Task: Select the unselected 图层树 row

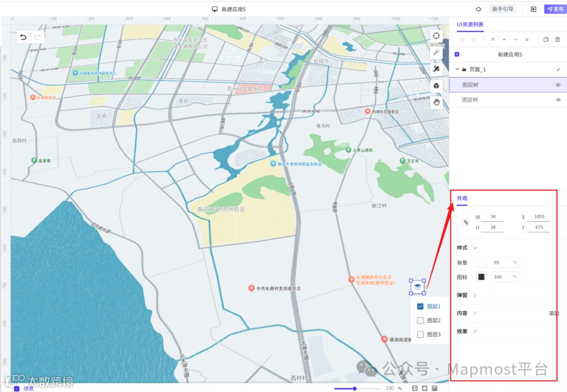Action: click(508, 100)
